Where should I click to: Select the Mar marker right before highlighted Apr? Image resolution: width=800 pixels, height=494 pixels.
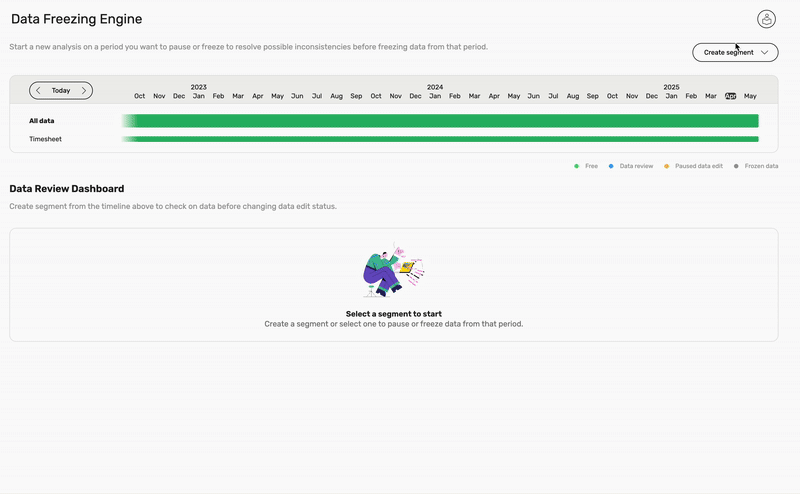(x=711, y=96)
